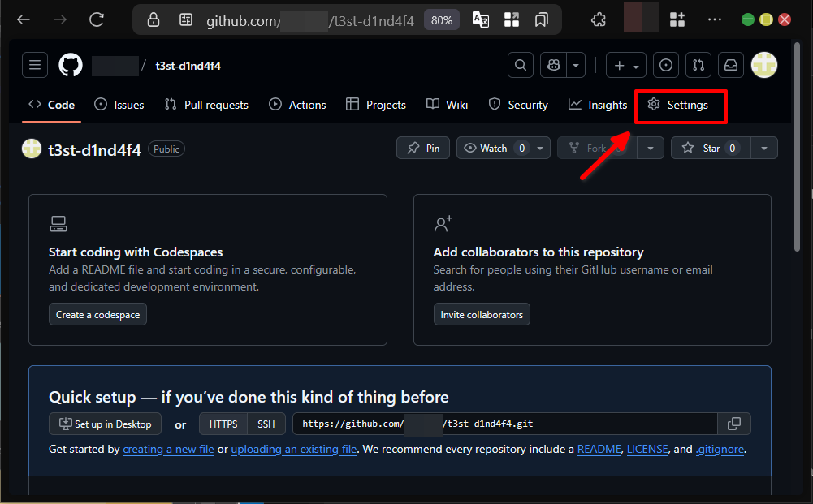
Task: Open the Copilot chat icon
Action: 556,66
